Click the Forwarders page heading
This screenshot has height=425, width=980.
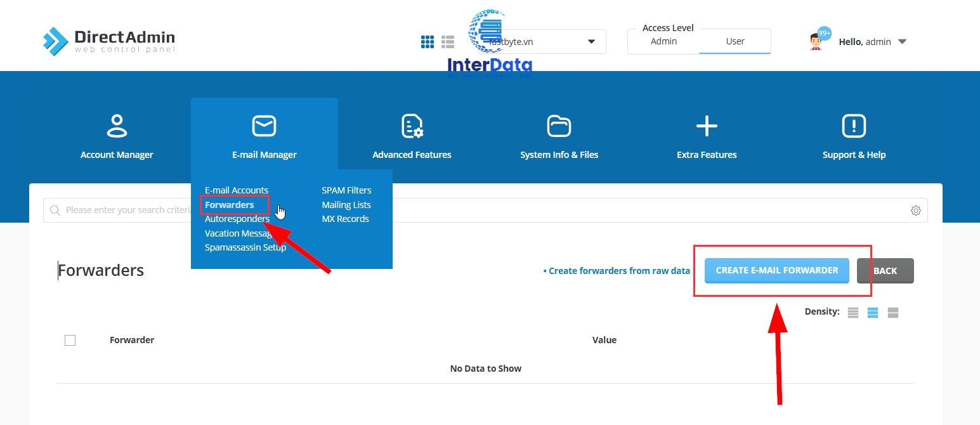point(101,271)
